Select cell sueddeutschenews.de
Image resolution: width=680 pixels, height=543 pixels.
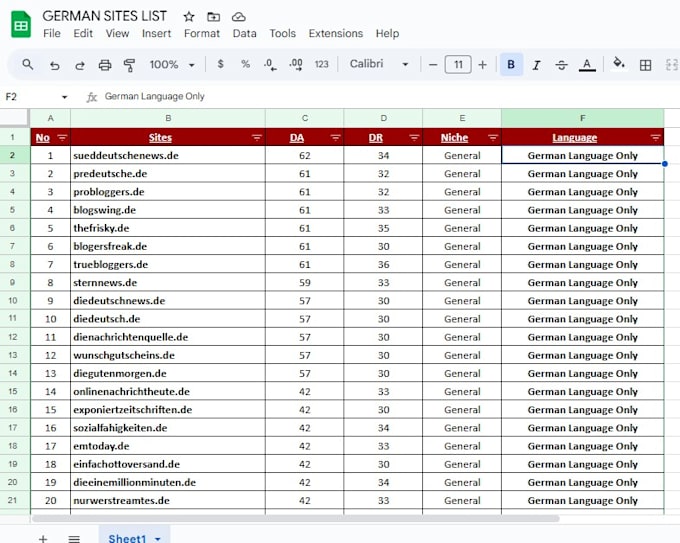tap(168, 155)
